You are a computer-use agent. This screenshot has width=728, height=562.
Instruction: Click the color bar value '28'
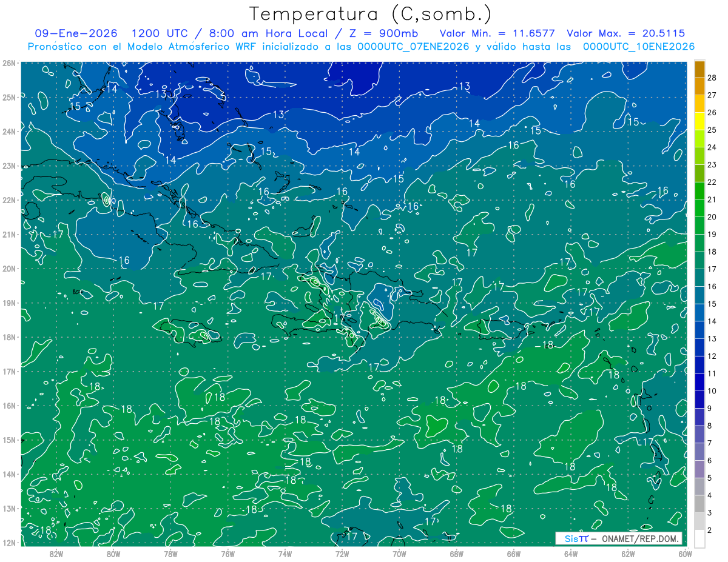pyautogui.click(x=712, y=77)
